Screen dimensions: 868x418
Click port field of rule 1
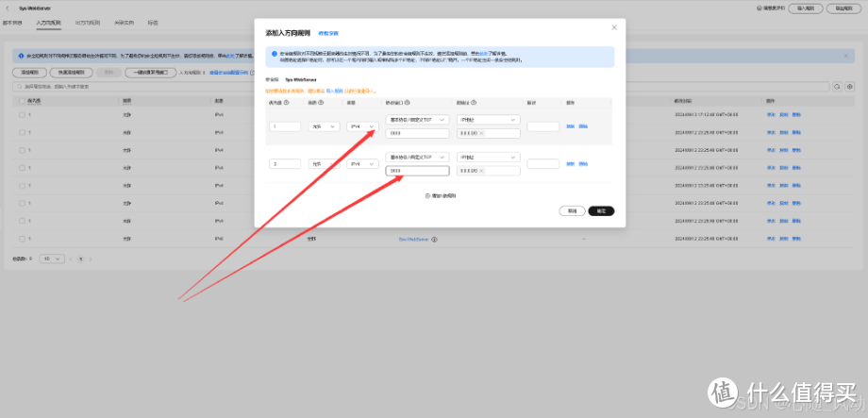[417, 133]
